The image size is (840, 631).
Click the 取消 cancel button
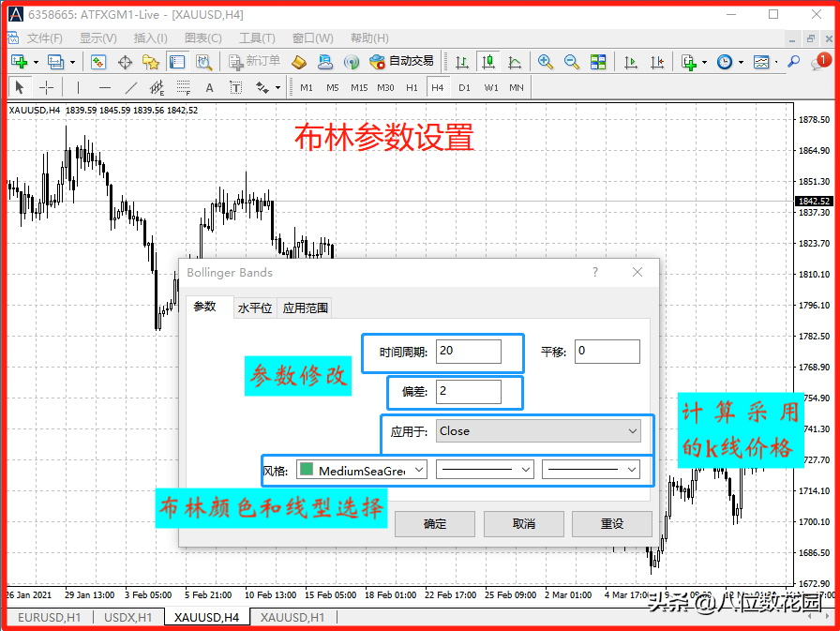coord(523,524)
